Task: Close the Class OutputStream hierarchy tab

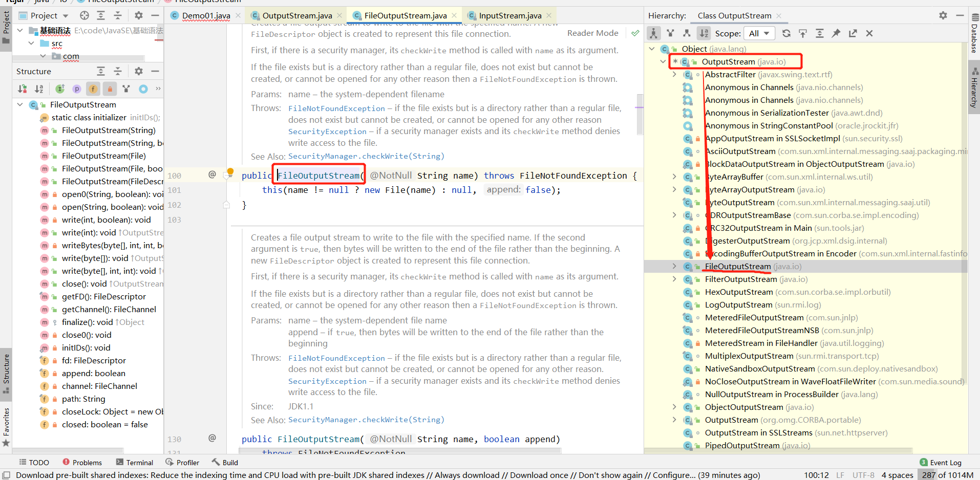Action: 779,16
